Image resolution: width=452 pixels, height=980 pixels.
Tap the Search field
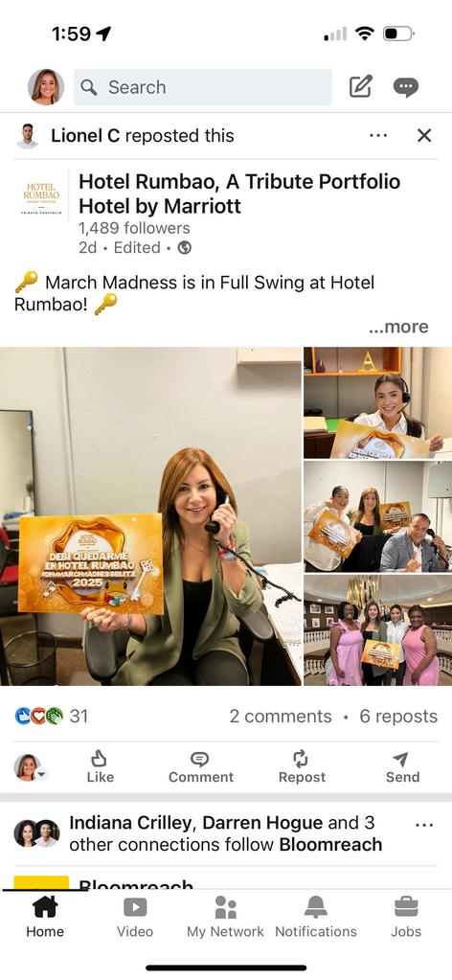click(x=203, y=87)
